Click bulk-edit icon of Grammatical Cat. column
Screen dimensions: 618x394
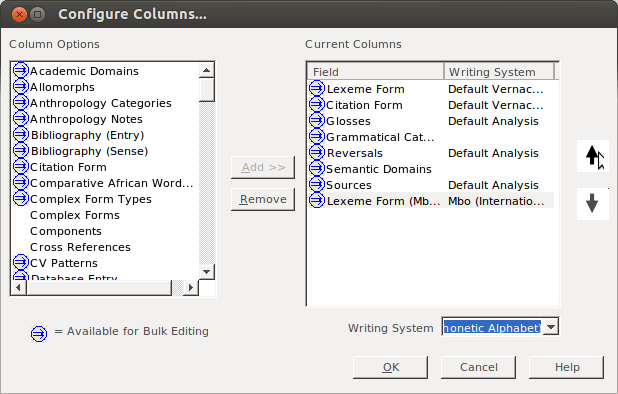[316, 137]
